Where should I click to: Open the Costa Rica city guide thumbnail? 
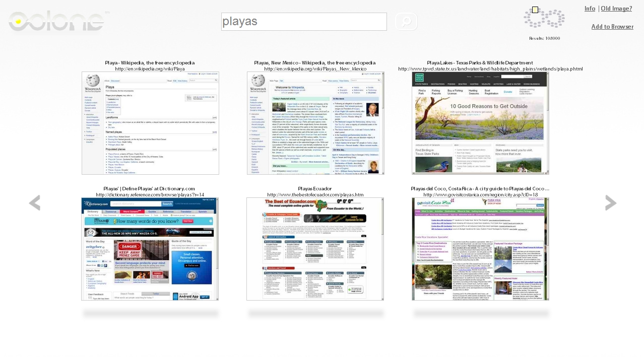[480, 249]
